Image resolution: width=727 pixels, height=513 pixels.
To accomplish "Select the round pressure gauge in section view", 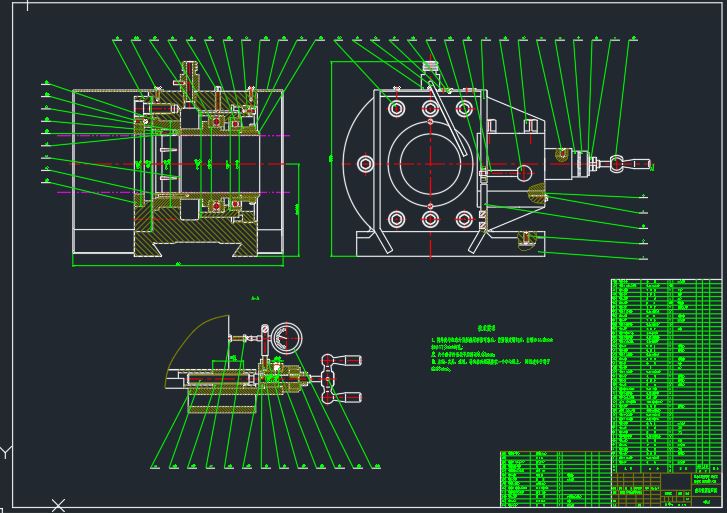I will coord(286,339).
